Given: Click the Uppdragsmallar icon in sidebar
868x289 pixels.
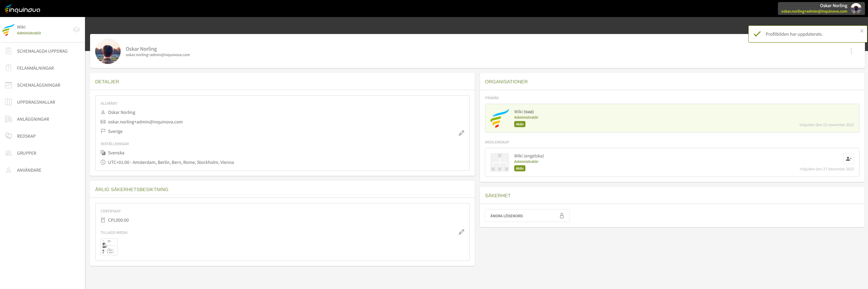Looking at the screenshot, I should tap(8, 102).
